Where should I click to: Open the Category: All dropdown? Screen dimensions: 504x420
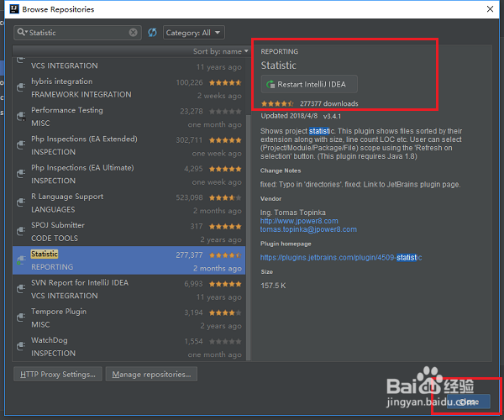click(x=194, y=33)
